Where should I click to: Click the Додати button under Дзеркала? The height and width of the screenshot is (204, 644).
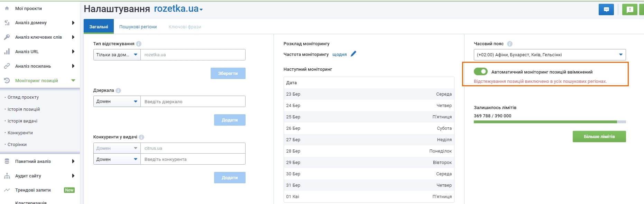pos(230,120)
